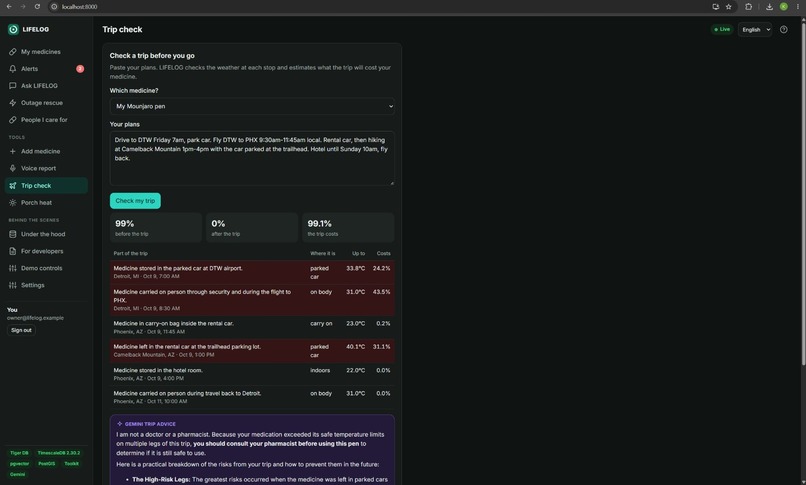Open the browser three-dot menu

click(x=797, y=7)
